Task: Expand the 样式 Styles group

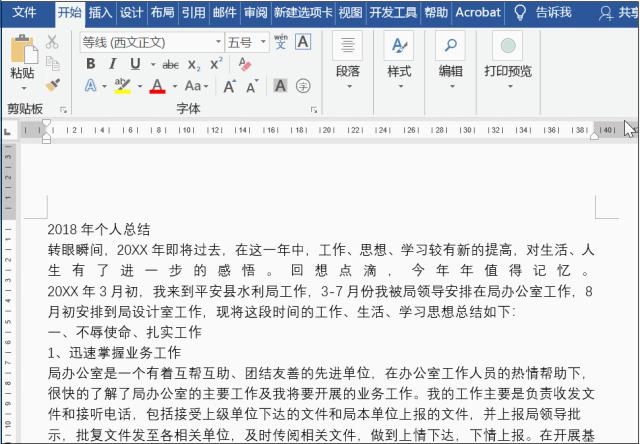Action: coord(399,60)
